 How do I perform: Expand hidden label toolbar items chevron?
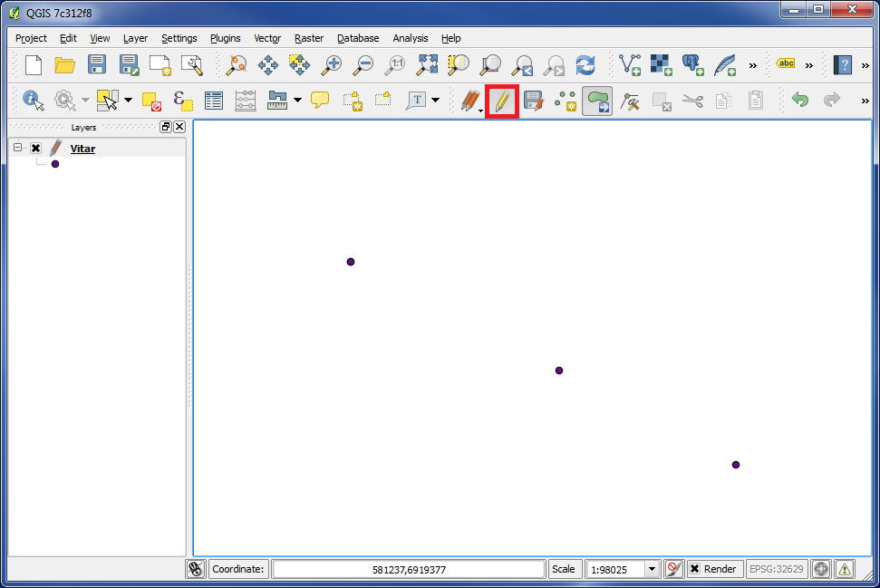click(808, 65)
